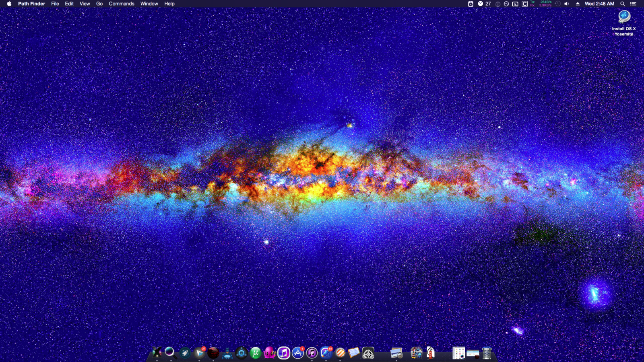Open the mail status icon showing 27
This screenshot has width=644, height=362.
tap(484, 4)
